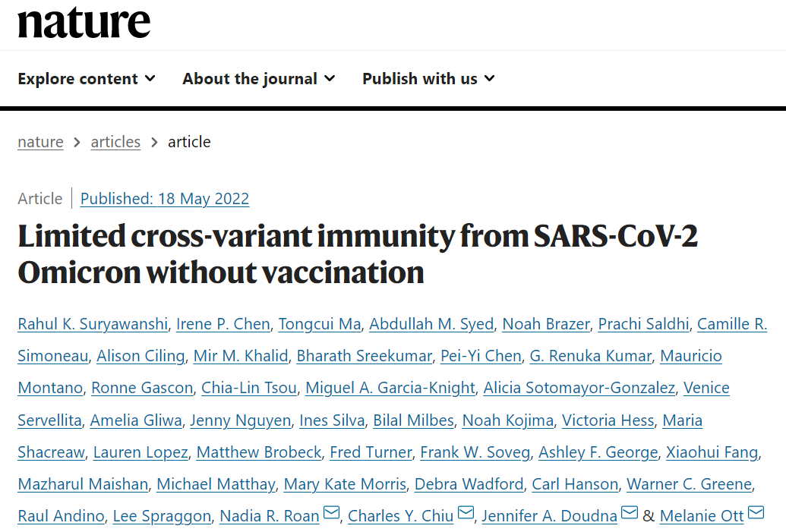
Task: Click the envelope icon after Jennifer A. Doudna
Action: coord(630,513)
